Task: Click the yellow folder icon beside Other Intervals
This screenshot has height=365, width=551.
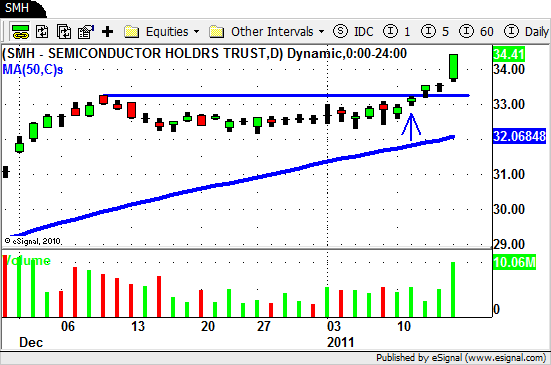Action: pos(216,32)
